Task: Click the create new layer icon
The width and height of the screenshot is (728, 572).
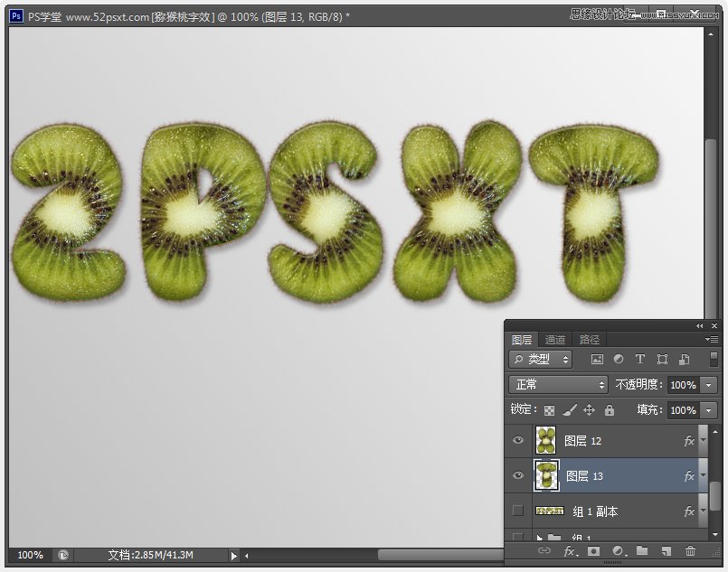Action: click(667, 550)
